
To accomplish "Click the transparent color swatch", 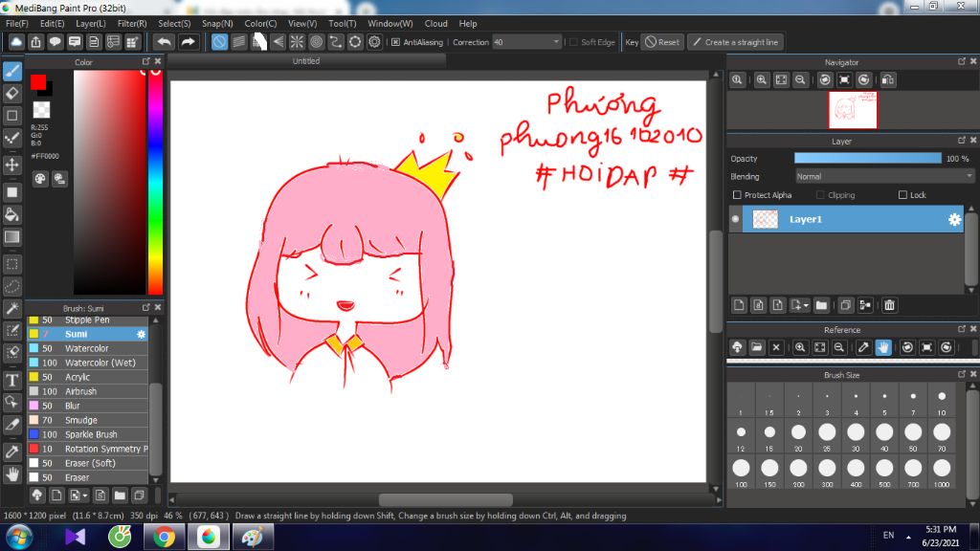I will pyautogui.click(x=41, y=109).
